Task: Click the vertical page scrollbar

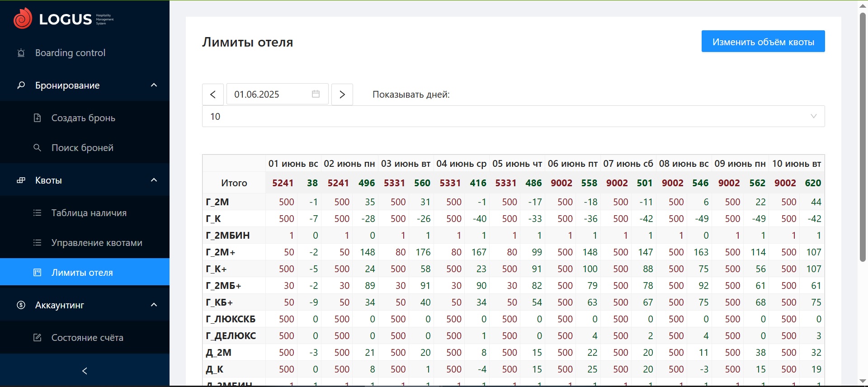Action: point(863,136)
